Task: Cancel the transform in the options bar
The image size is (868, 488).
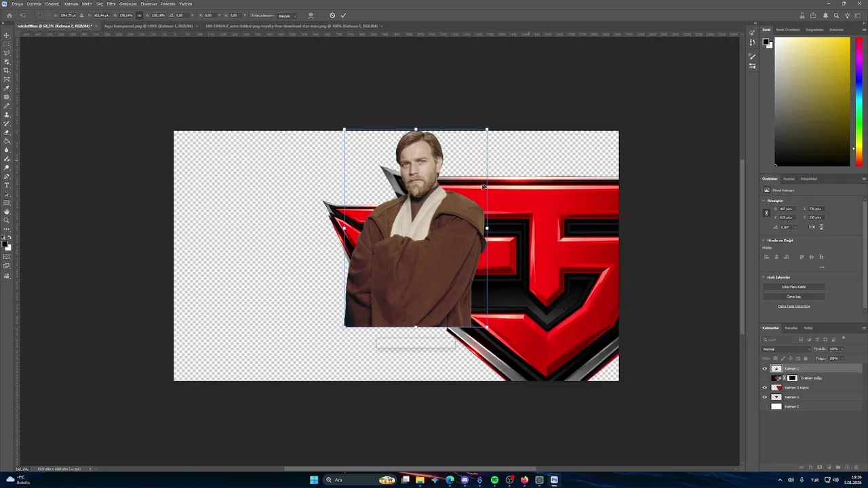Action: click(x=332, y=15)
